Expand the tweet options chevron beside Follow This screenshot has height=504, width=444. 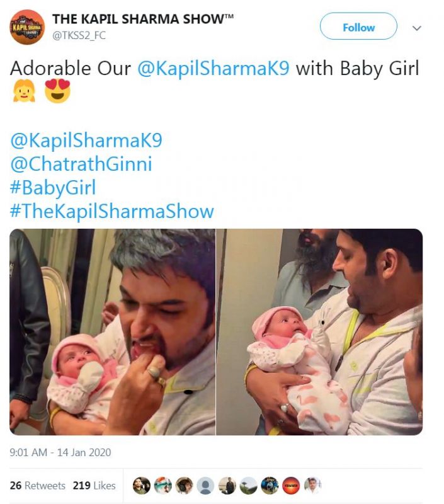point(417,28)
